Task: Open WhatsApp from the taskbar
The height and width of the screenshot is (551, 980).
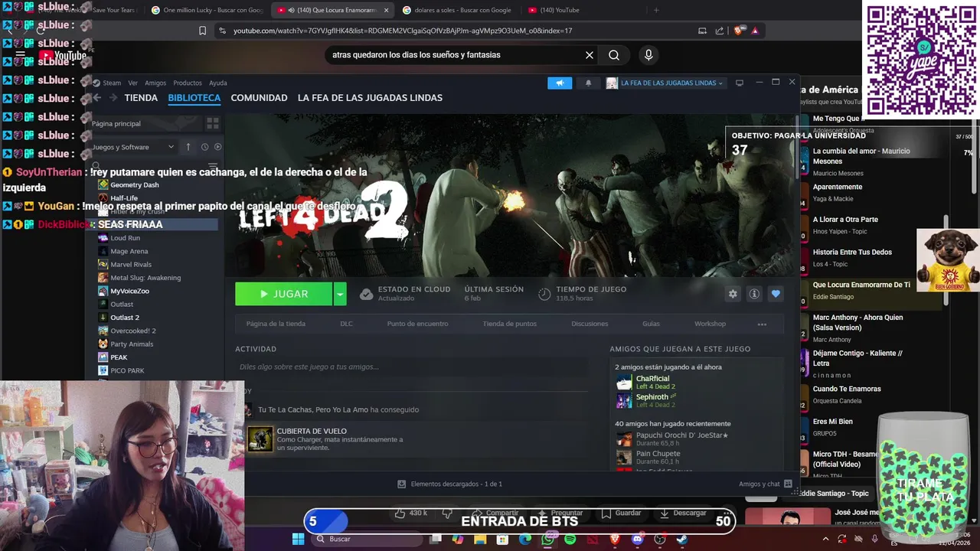Action: [547, 540]
